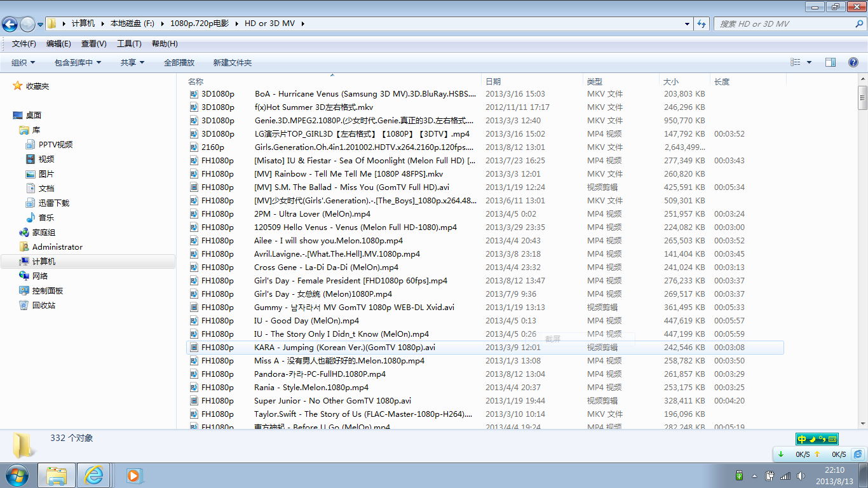Image resolution: width=868 pixels, height=488 pixels.
Task: Select 桌面 in the navigation pane
Action: coord(27,115)
